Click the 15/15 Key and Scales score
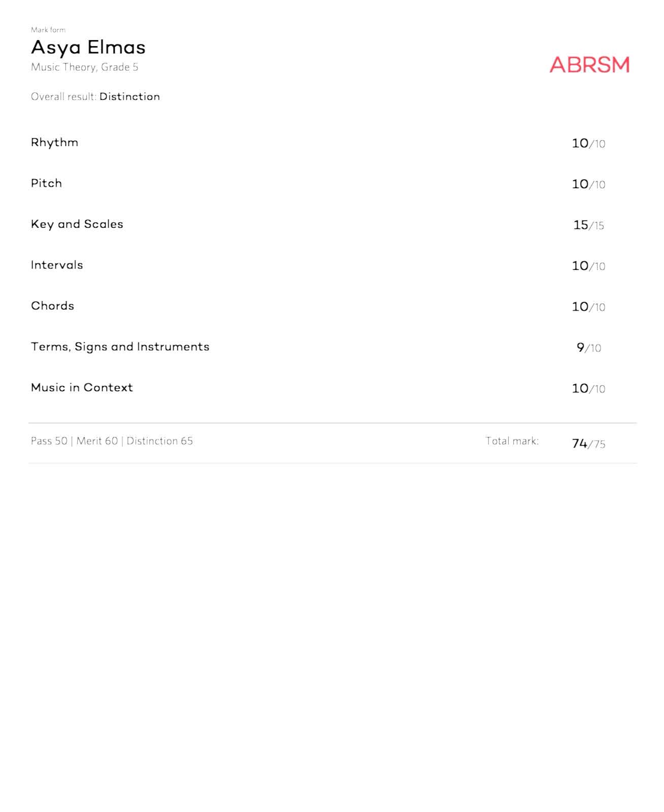664x812 pixels. click(x=588, y=225)
